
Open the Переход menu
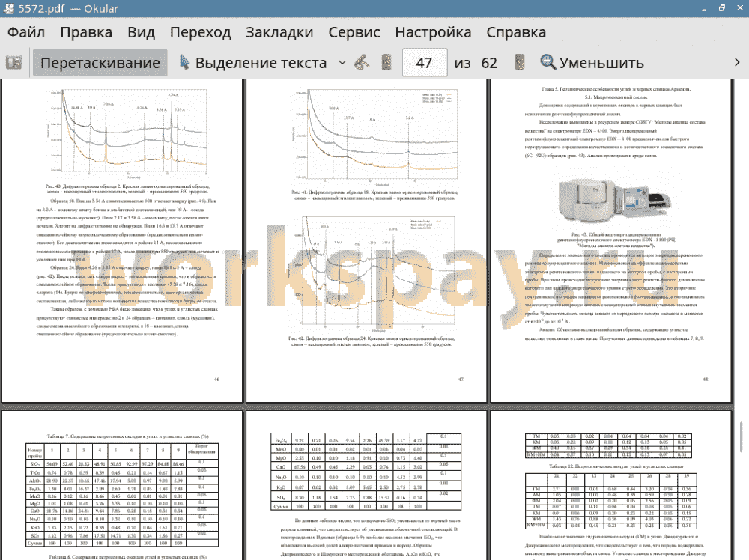[x=201, y=32]
